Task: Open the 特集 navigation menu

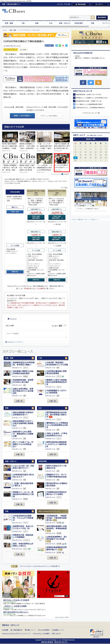Action: 93,23
